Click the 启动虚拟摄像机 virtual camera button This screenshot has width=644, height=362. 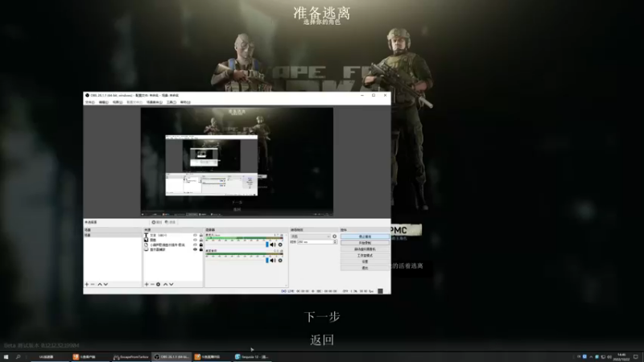(365, 249)
